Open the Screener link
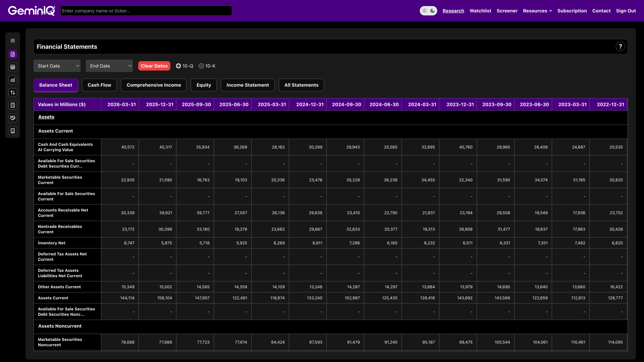Screen dimensions: 644x362 pyautogui.click(x=507, y=11)
